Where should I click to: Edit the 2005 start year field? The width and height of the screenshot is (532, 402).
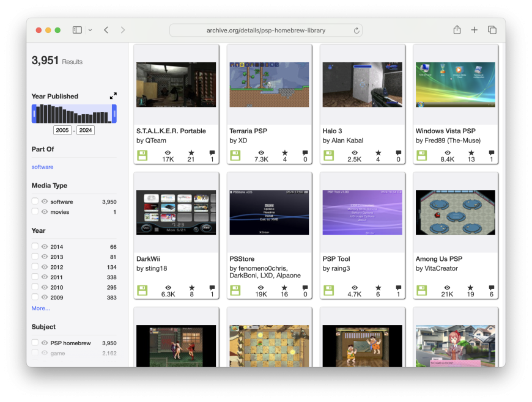[x=62, y=130]
